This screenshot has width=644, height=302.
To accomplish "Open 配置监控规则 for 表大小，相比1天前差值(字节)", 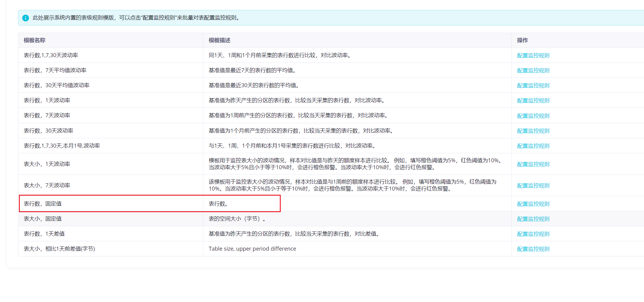I will click(533, 249).
